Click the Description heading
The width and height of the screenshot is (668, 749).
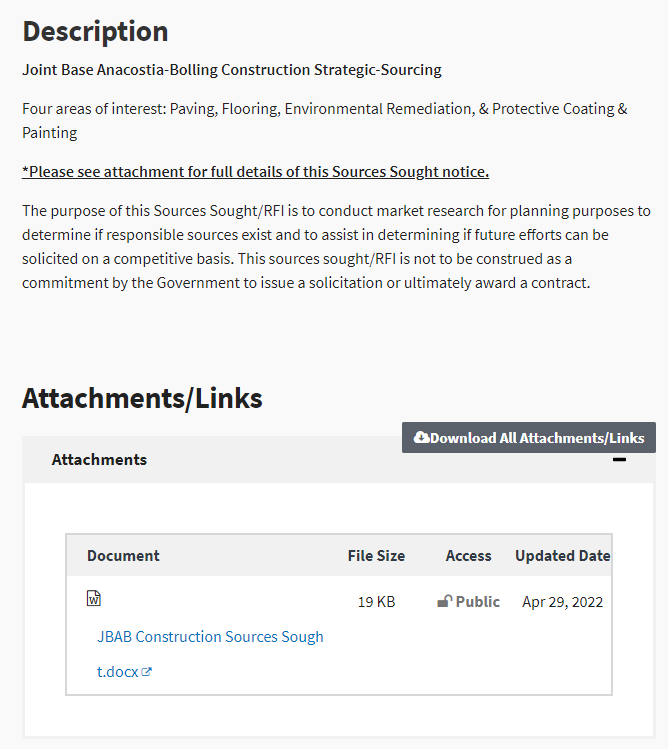[95, 31]
